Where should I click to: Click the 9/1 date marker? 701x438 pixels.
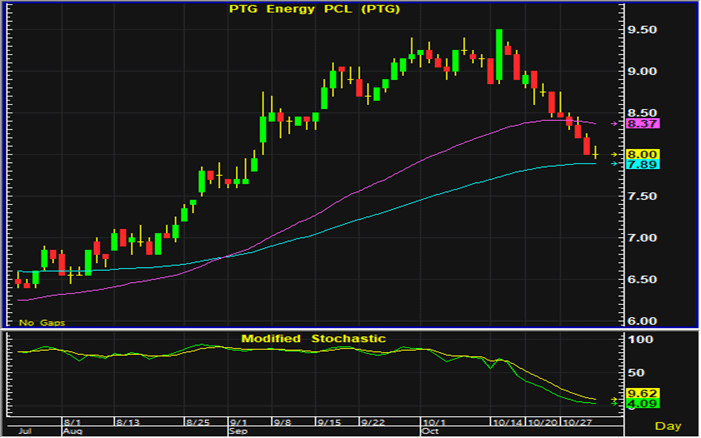[238, 422]
